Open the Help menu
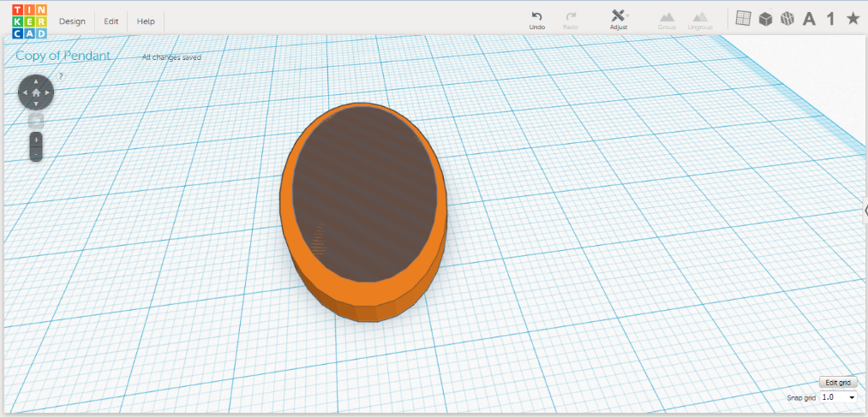Viewport: 868px width, 417px height. pyautogui.click(x=146, y=21)
